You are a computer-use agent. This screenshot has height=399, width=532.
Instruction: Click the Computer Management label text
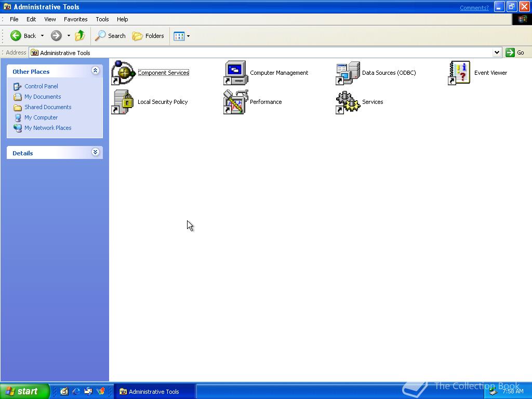point(279,73)
